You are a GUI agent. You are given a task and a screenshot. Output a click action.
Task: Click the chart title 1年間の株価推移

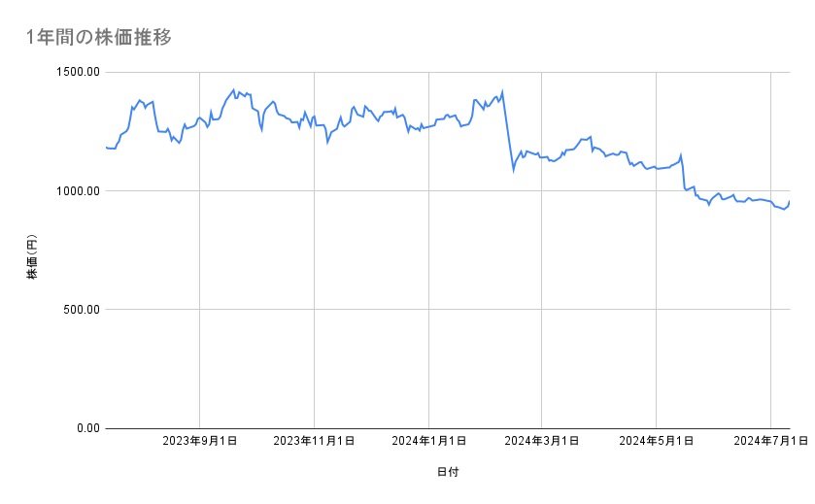[100, 37]
